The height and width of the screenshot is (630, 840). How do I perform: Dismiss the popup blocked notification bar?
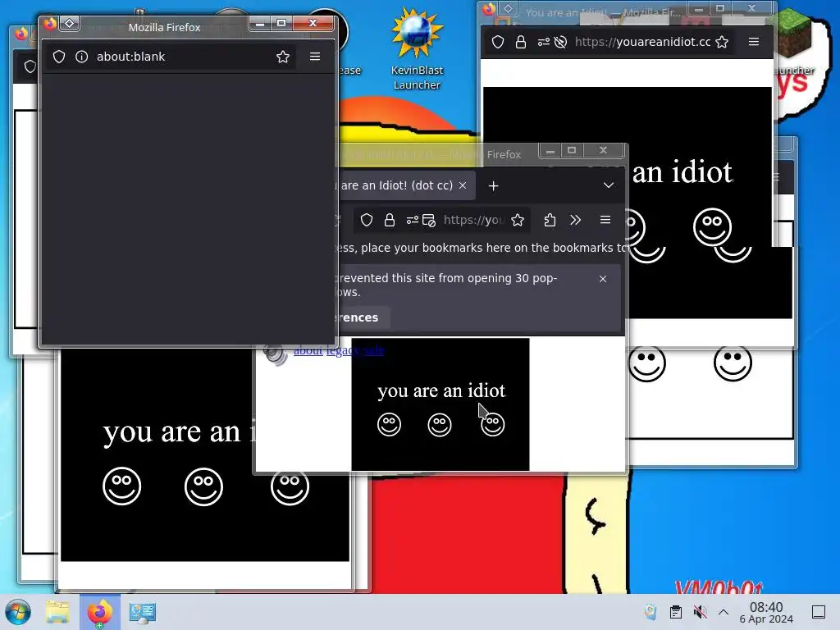coord(603,279)
